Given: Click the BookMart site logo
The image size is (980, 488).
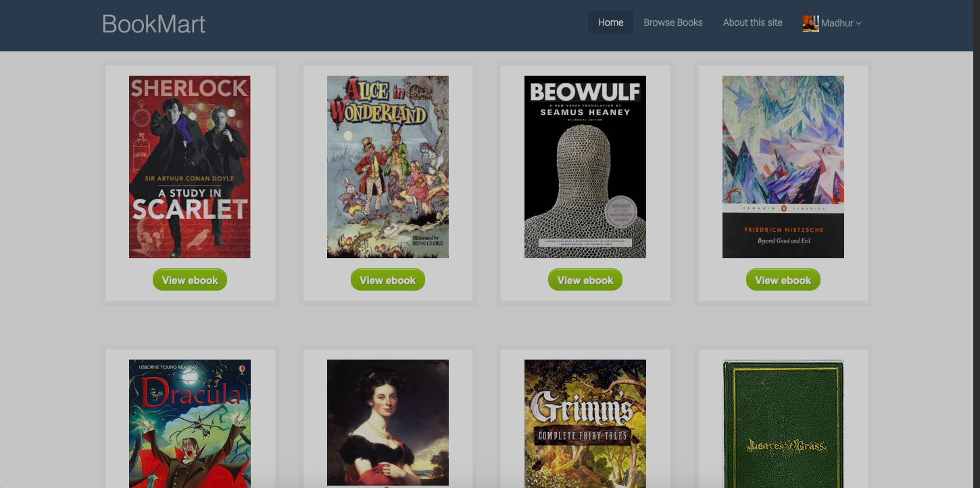Looking at the screenshot, I should pyautogui.click(x=153, y=24).
